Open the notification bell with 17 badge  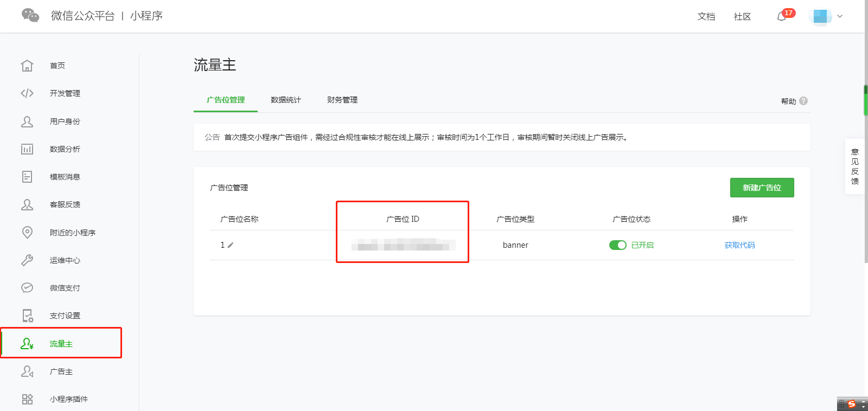782,16
